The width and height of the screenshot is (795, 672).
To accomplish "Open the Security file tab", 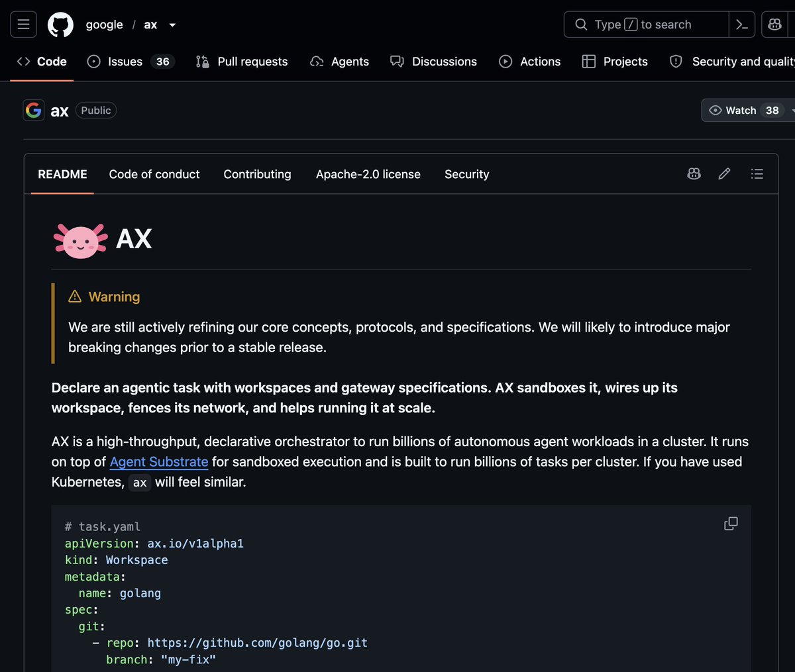I will click(x=467, y=174).
